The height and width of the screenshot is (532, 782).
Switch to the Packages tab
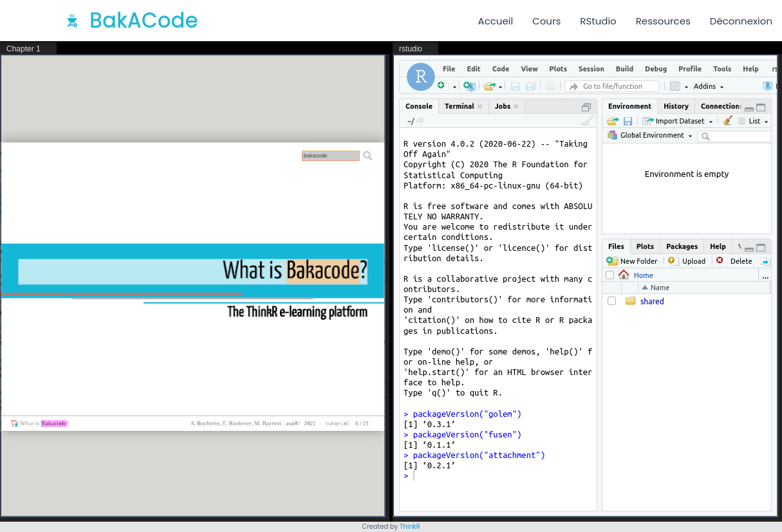tap(682, 246)
